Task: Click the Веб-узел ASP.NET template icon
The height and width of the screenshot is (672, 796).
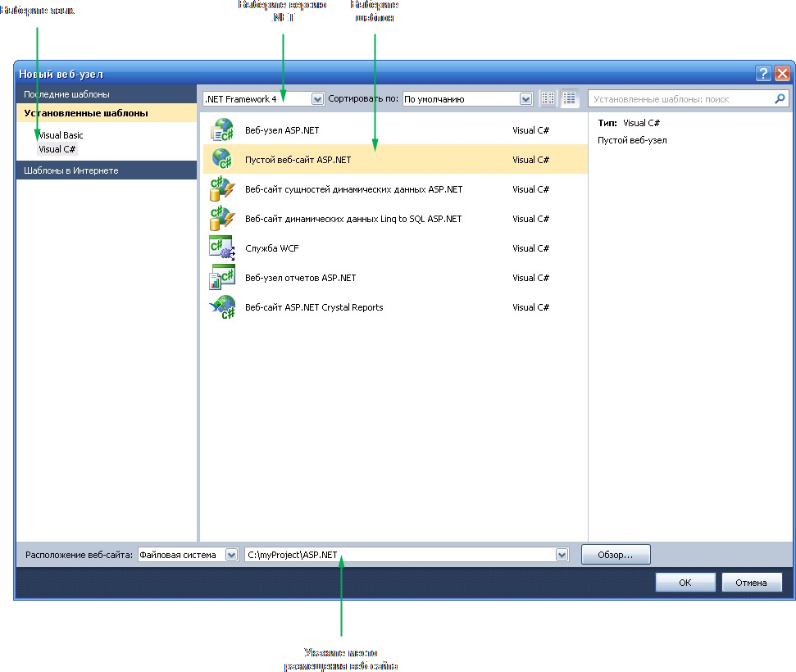Action: point(222,130)
